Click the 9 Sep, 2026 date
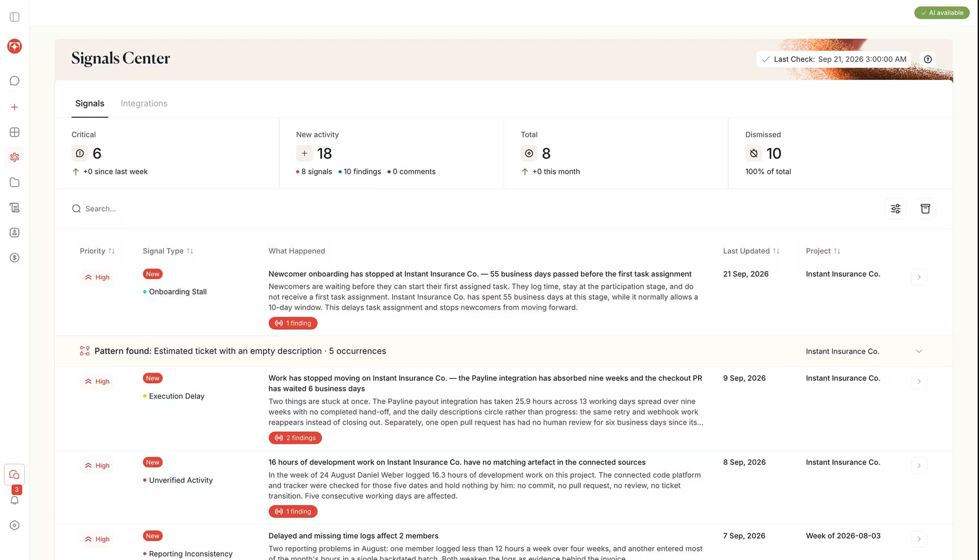 pyautogui.click(x=744, y=378)
